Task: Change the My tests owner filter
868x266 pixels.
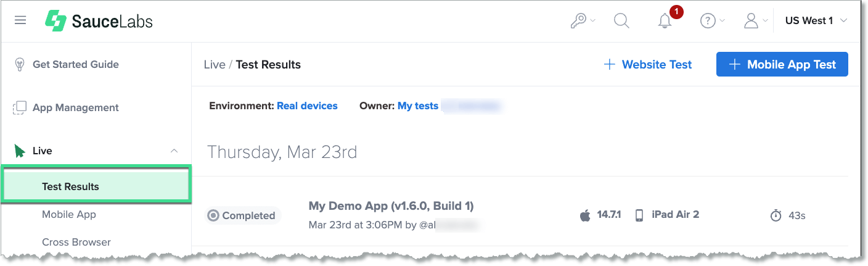Action: (x=417, y=106)
